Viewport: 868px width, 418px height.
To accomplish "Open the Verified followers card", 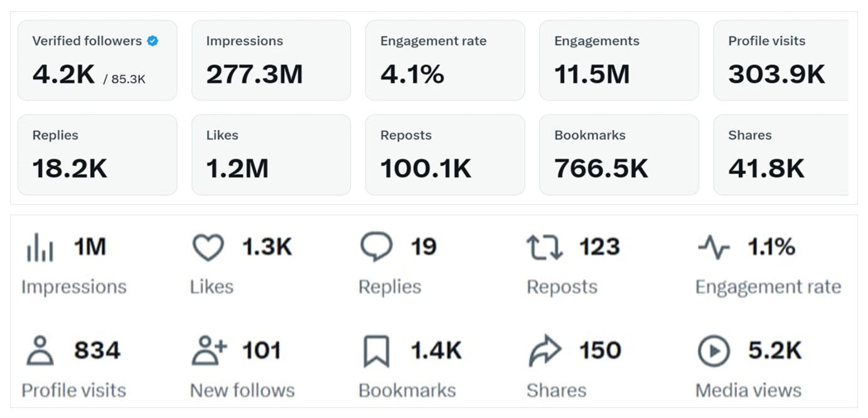I will (x=97, y=60).
